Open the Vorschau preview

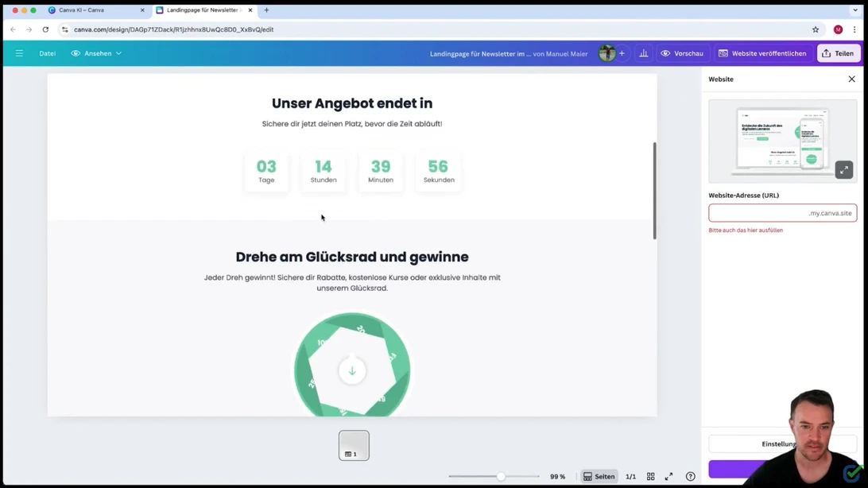[682, 53]
